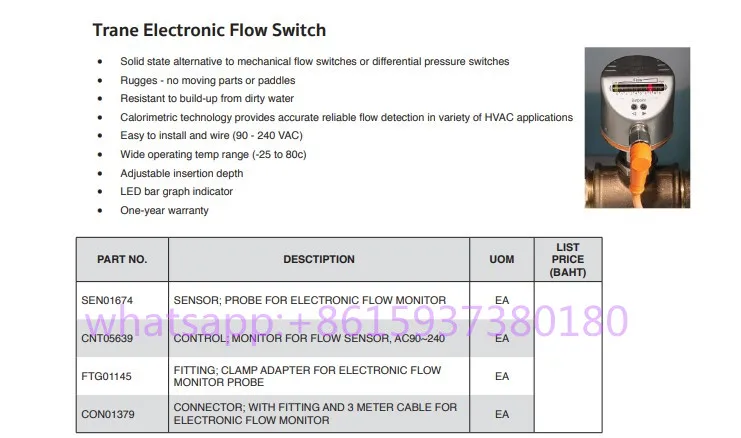Viewport: 741px width, 438px height.
Task: Click the LED bar graph indicator bullet
Action: click(x=176, y=192)
